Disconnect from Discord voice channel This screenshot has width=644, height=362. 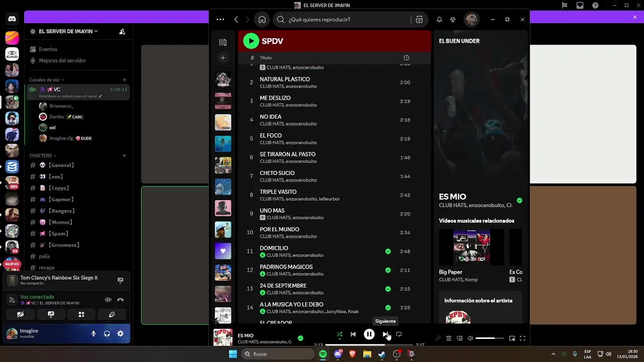coord(120,300)
